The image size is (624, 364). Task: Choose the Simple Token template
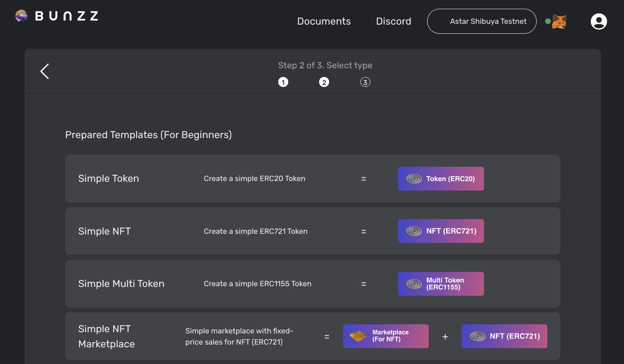108,179
